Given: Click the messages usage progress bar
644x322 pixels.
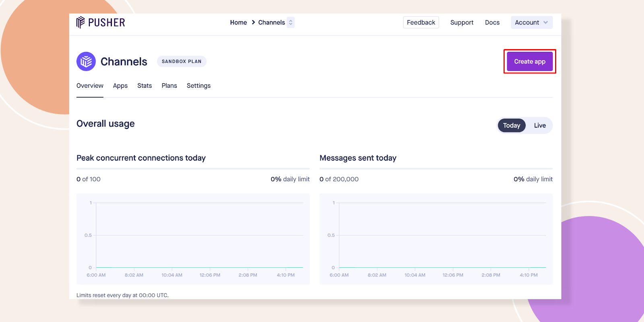Looking at the screenshot, I should (x=436, y=169).
